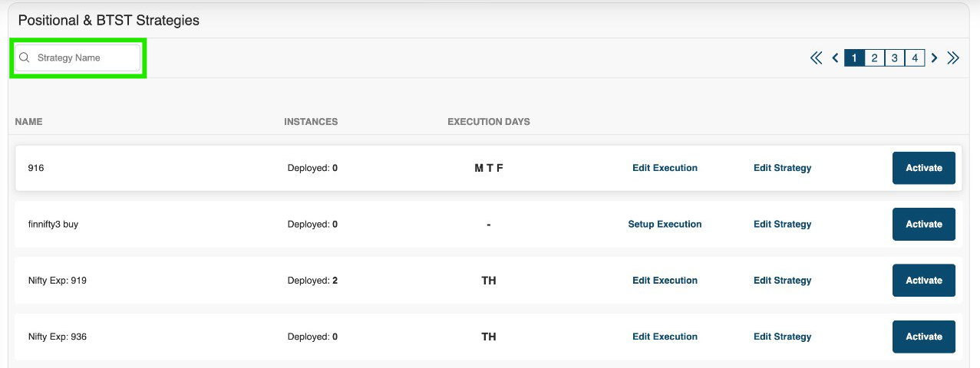This screenshot has width=980, height=368.
Task: Activate Nifty Exp: 936 strategy
Action: 924,337
